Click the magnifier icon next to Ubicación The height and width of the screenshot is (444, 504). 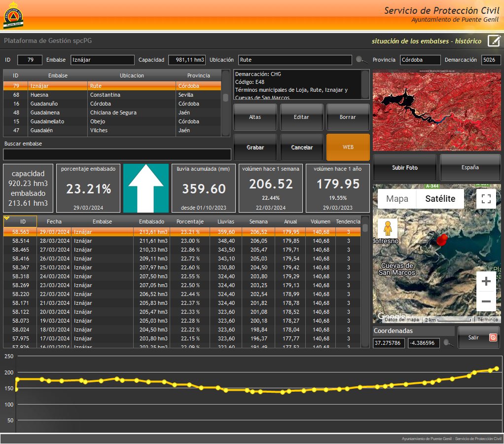361,60
